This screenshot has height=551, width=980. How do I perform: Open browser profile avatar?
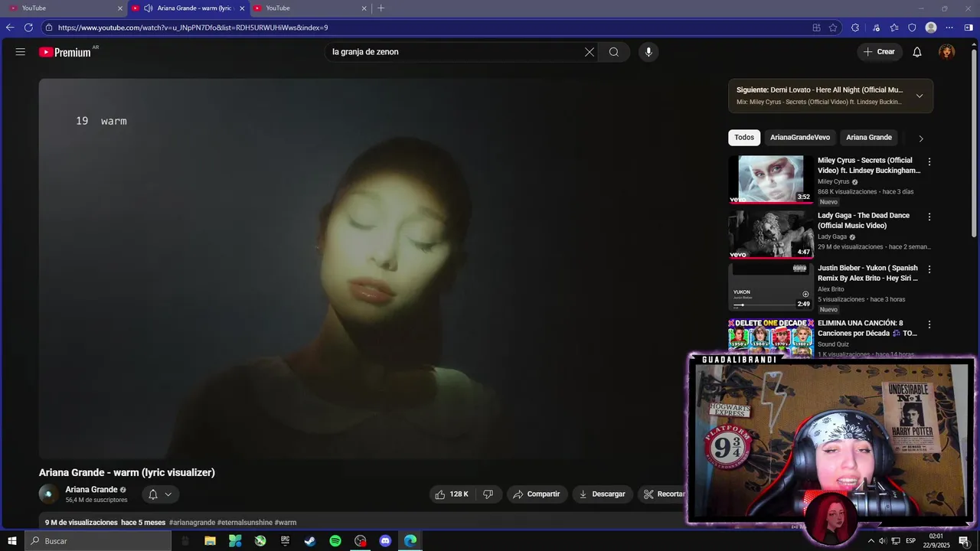[x=931, y=28]
